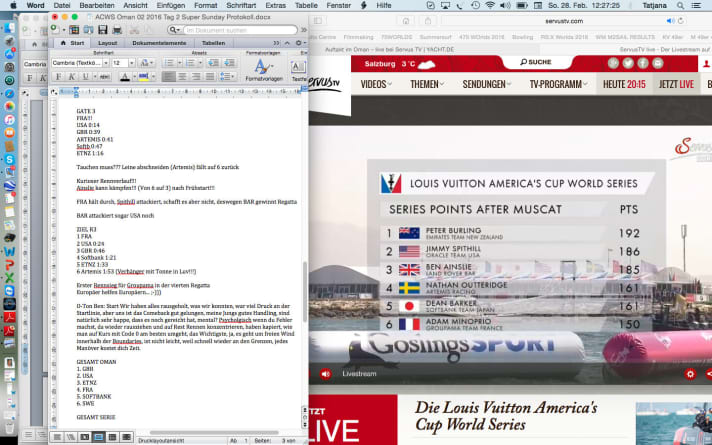Open the line spacing dropdown in Word
This screenshot has width=712, height=445.
(227, 77)
